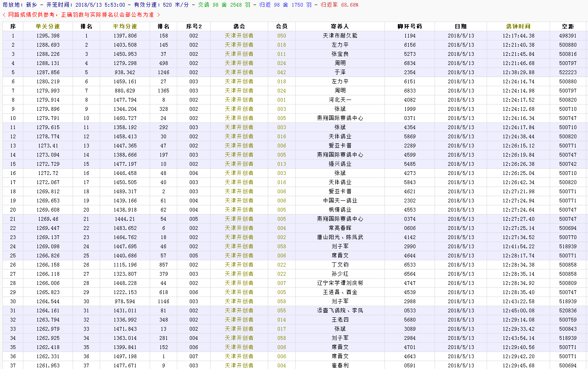Select ring number 6833
This screenshot has height=369, width=588.
(x=410, y=91)
